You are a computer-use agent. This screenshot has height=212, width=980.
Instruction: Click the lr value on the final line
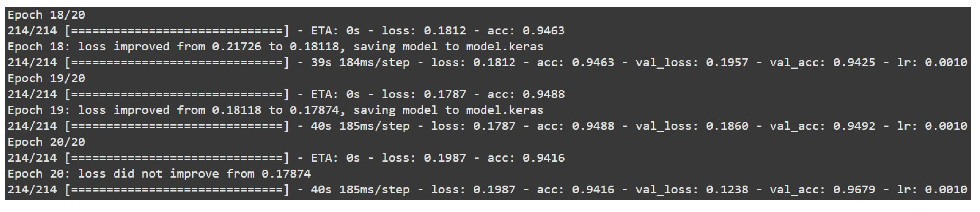coord(946,190)
